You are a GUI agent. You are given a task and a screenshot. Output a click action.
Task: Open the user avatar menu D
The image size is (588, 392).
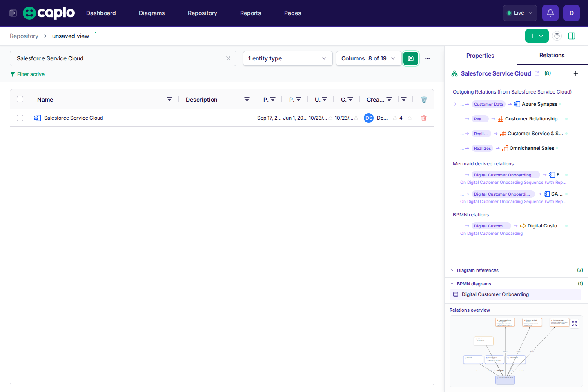click(572, 13)
